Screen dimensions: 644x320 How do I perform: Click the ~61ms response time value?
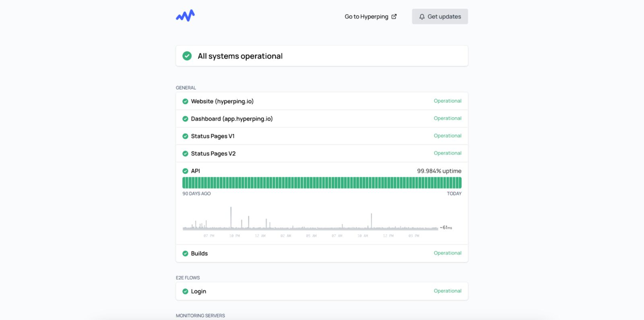[446, 228]
